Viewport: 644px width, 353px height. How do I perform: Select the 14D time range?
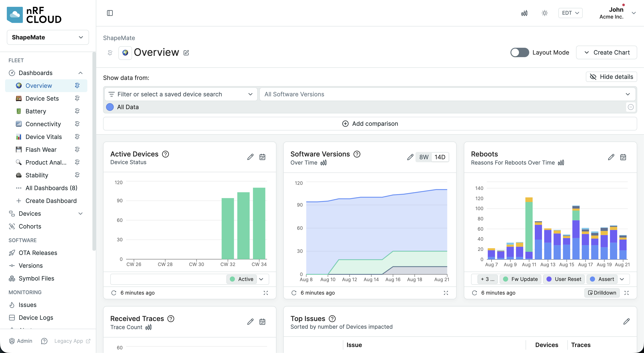(x=440, y=157)
